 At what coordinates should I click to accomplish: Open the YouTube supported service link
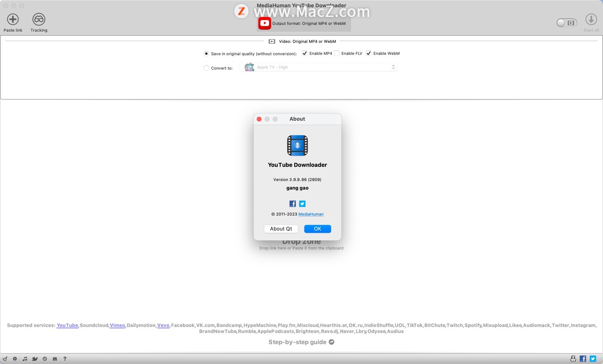click(67, 325)
